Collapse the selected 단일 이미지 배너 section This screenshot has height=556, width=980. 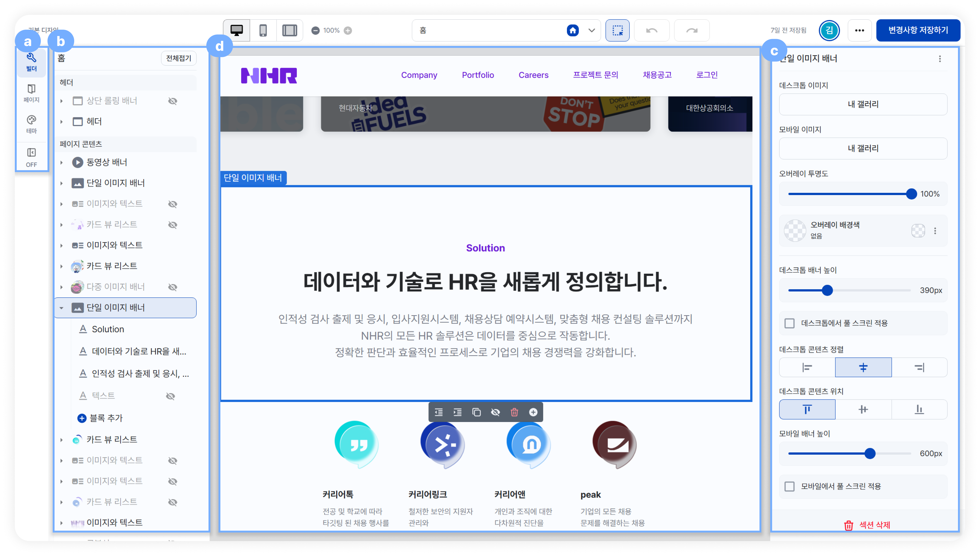[x=62, y=308]
